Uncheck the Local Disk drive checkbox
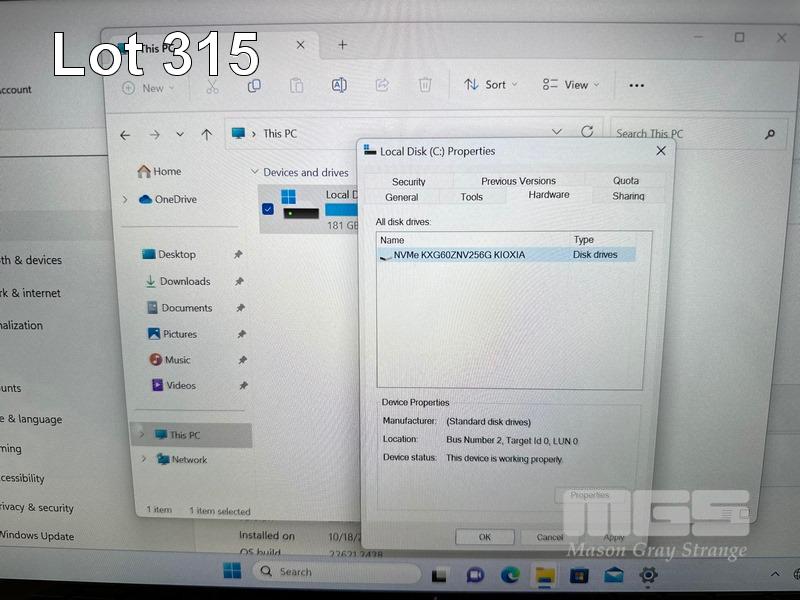 (x=267, y=209)
